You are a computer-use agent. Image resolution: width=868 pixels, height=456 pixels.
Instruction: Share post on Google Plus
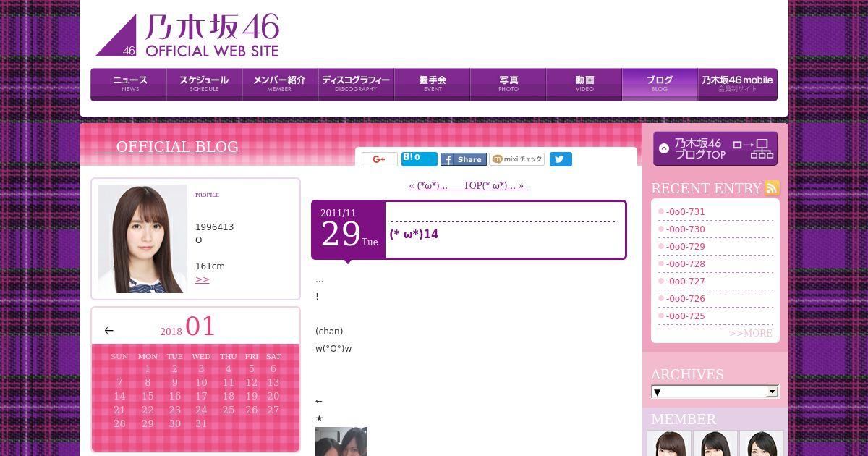coord(380,159)
